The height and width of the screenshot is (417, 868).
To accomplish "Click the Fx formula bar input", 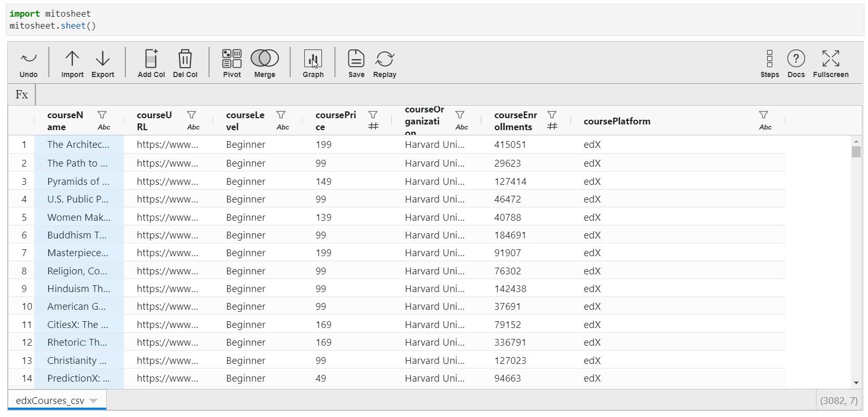I will [447, 95].
